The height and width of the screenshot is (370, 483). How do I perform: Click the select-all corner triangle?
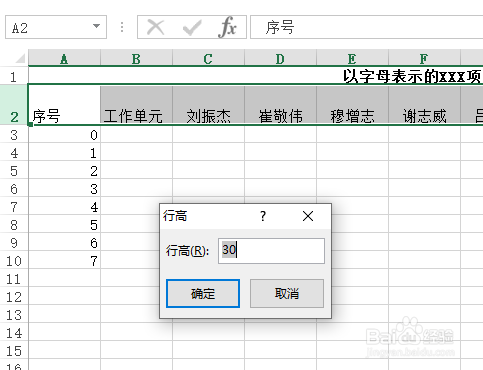tap(20, 58)
